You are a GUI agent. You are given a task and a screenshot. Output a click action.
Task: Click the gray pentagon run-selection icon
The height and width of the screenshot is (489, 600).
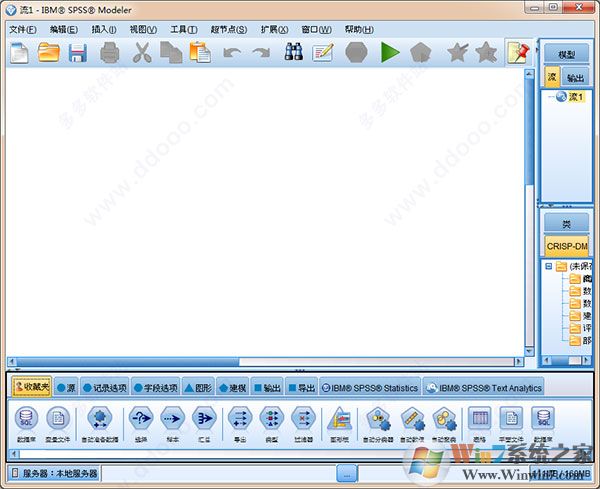click(421, 53)
